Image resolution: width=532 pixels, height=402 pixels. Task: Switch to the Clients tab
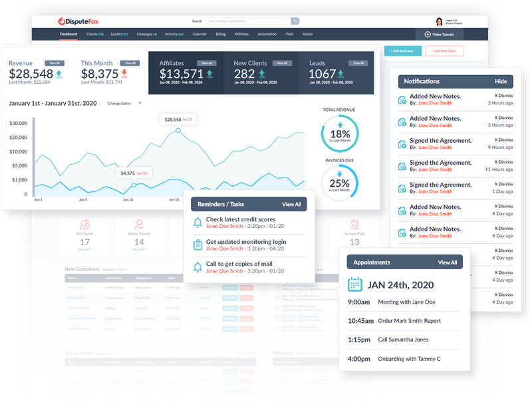coord(90,33)
